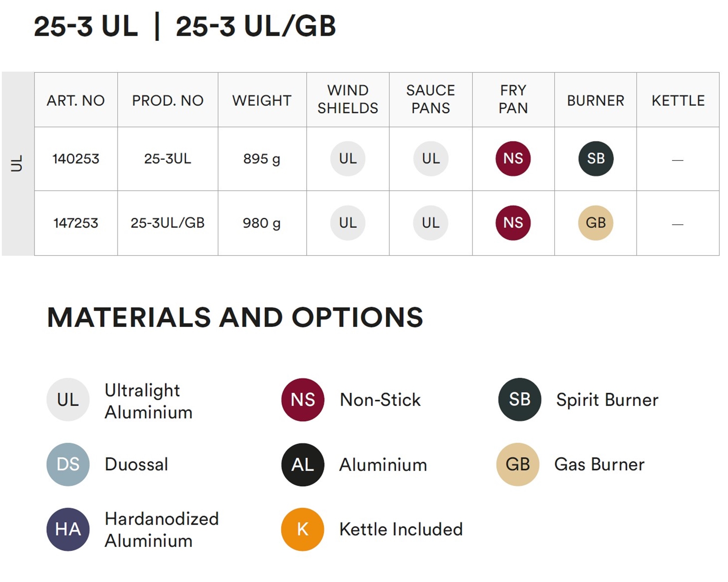
Task: Click the NS fry pan badge for 140253
Action: point(513,159)
